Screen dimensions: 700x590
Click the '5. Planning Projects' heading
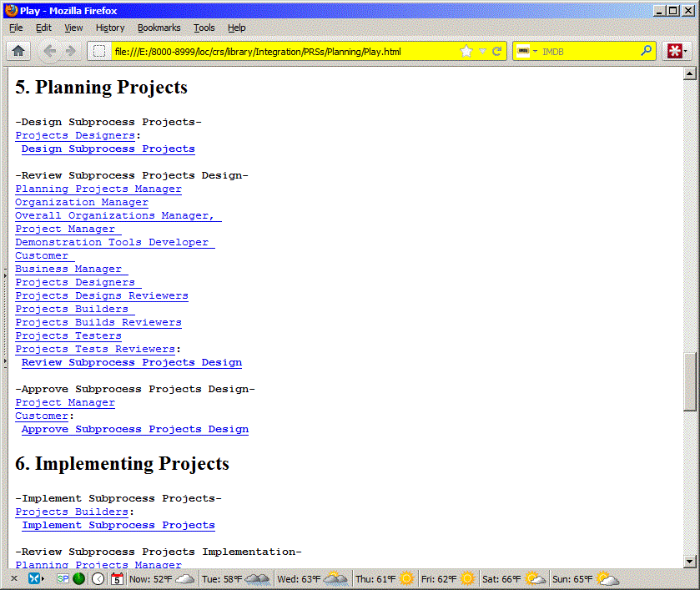pos(101,87)
